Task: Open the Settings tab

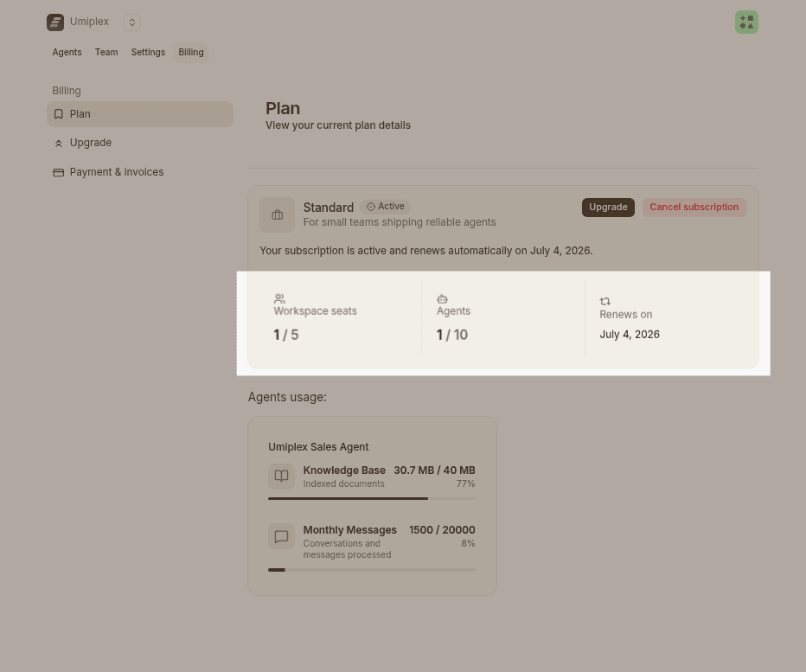Action: point(148,52)
